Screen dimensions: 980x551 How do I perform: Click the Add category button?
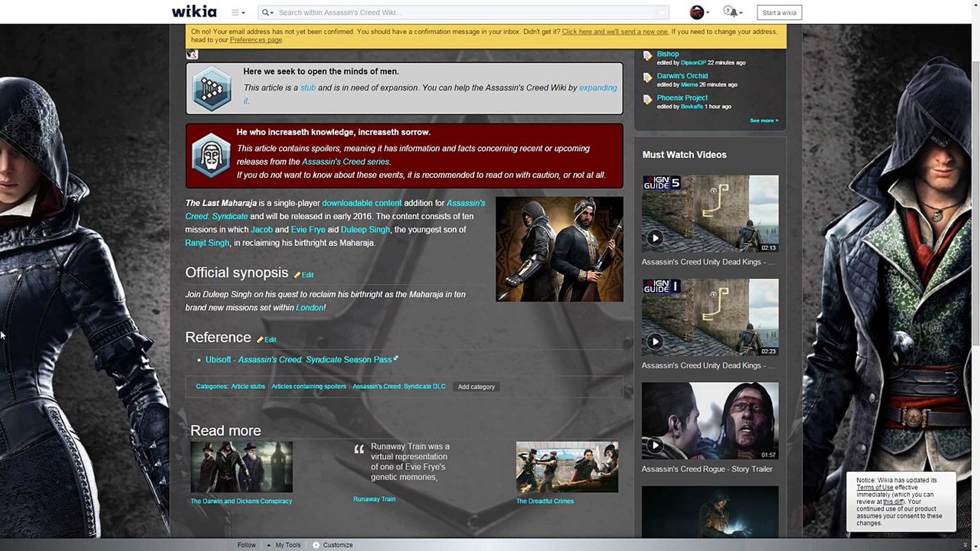pos(476,387)
